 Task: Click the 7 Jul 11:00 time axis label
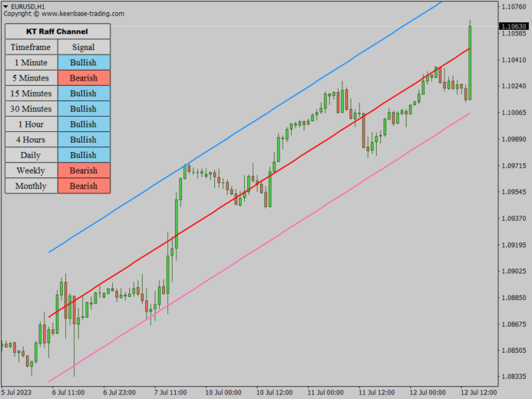click(170, 393)
